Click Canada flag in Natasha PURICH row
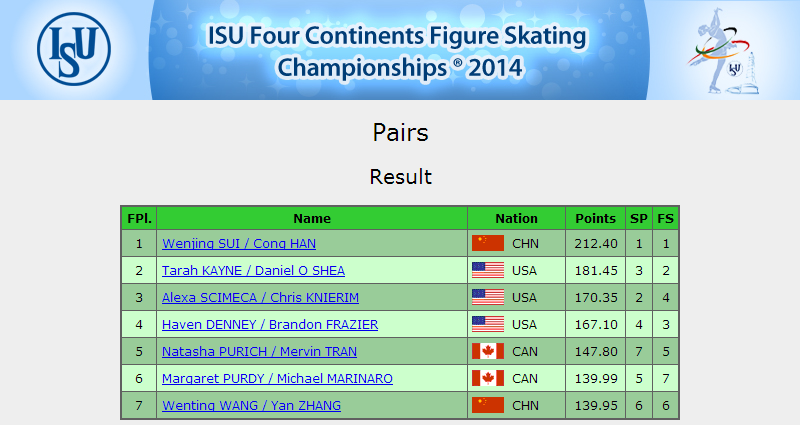The image size is (800, 425). (x=488, y=352)
